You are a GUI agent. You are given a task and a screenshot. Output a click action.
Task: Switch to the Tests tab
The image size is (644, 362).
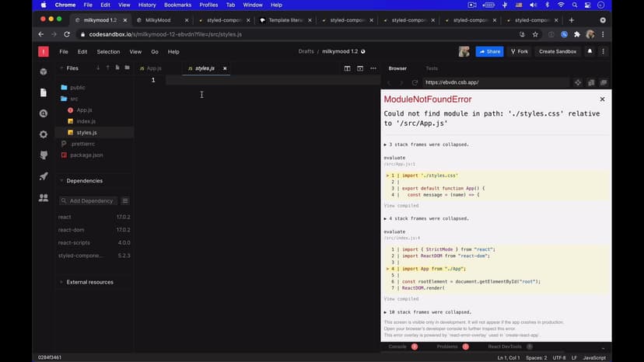coord(431,68)
